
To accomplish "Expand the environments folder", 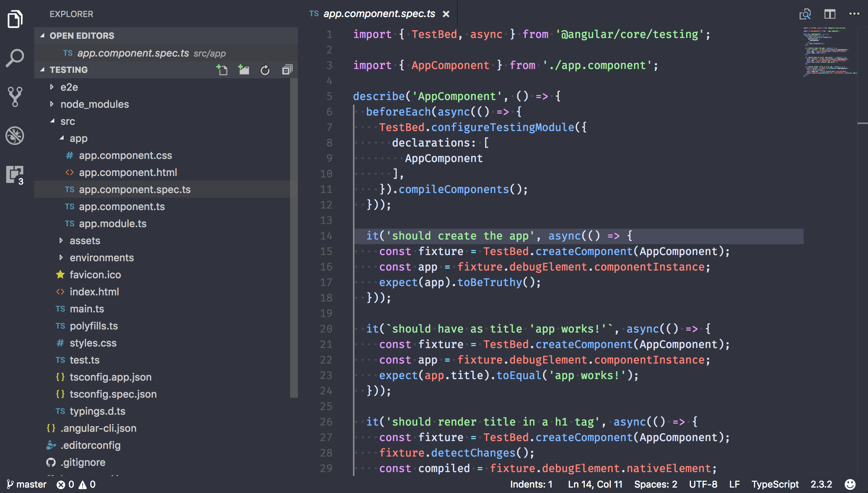I will (x=61, y=258).
